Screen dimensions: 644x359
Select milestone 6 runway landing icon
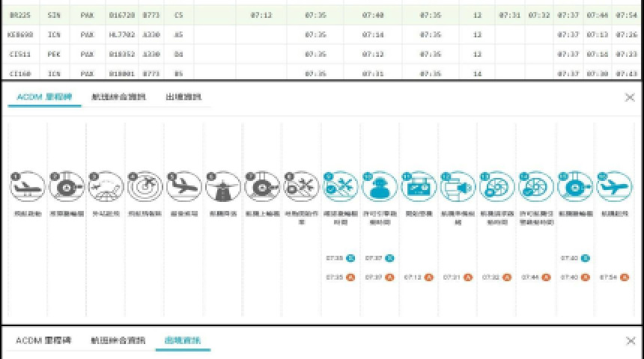click(x=222, y=186)
